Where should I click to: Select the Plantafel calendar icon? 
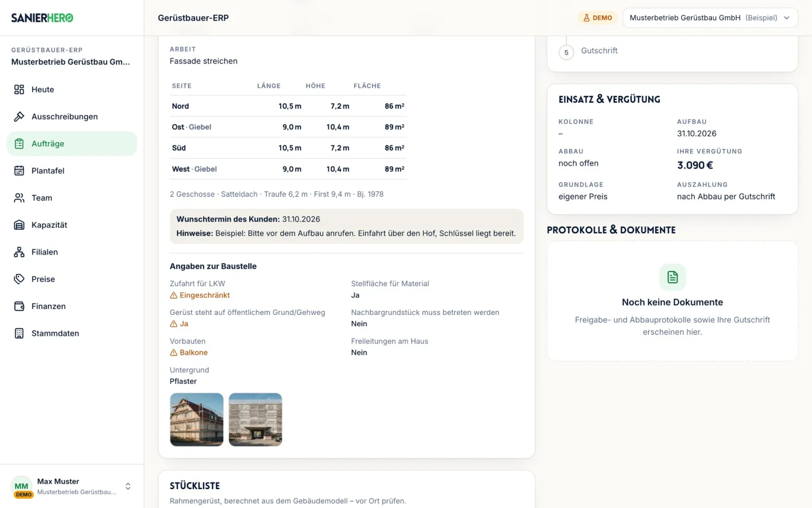(19, 171)
